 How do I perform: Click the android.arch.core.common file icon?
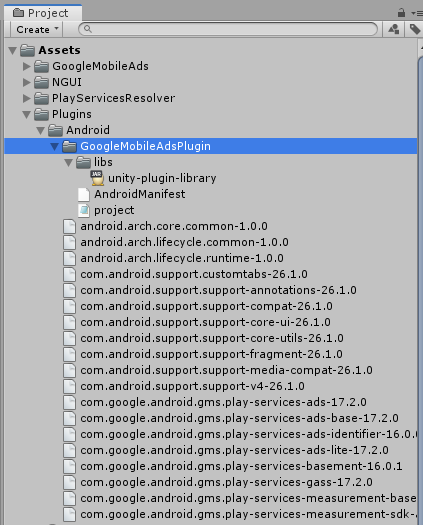click(69, 226)
